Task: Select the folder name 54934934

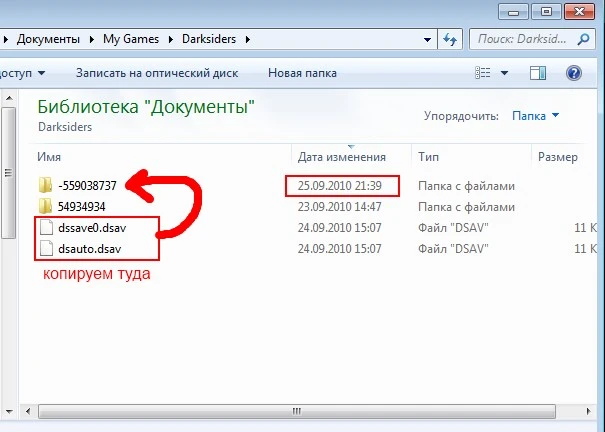Action: pos(81,207)
